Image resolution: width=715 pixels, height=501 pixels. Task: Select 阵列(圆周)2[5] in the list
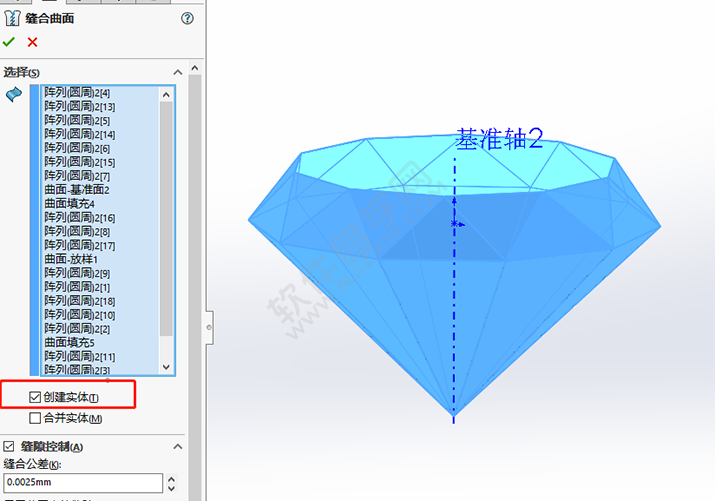(x=77, y=120)
